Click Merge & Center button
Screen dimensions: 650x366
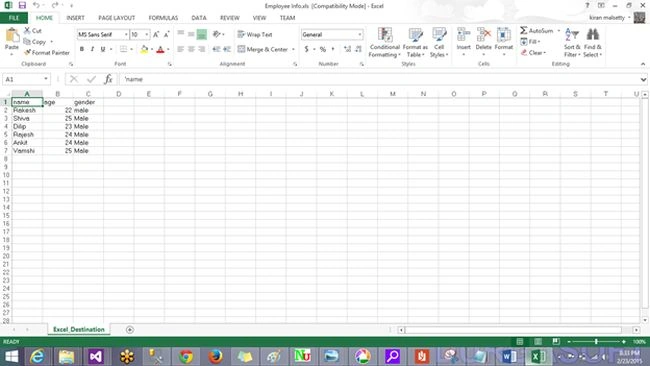click(x=263, y=49)
